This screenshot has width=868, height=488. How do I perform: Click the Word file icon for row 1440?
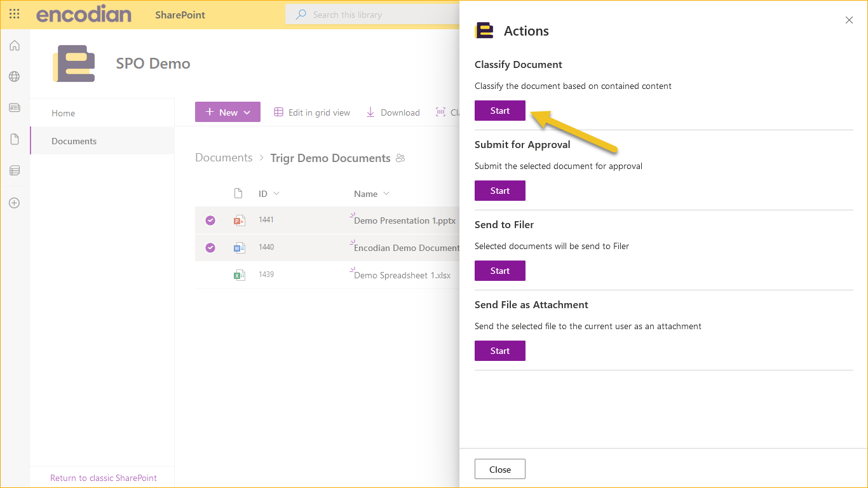239,248
